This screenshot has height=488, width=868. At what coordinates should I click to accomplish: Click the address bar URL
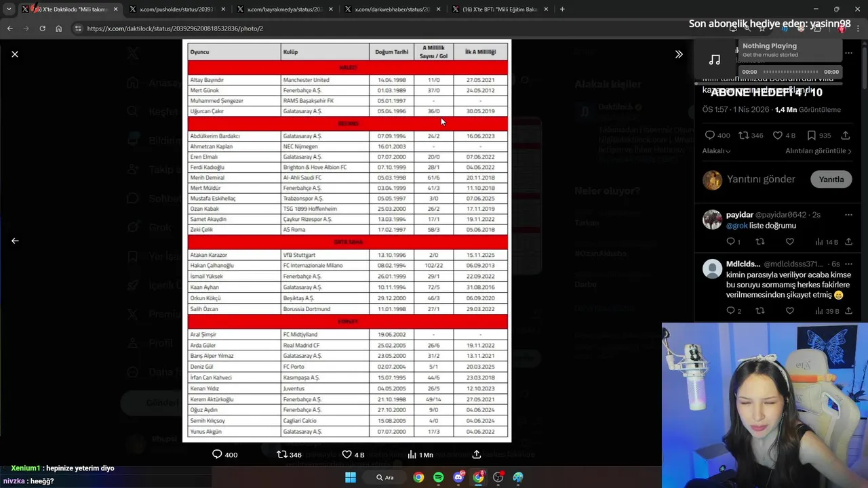(x=175, y=28)
